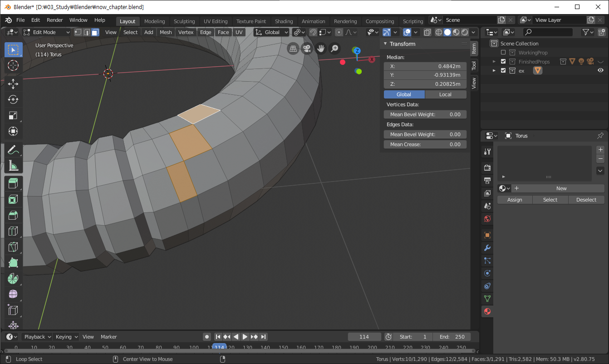Activate the Annotate pencil tool

[13, 150]
